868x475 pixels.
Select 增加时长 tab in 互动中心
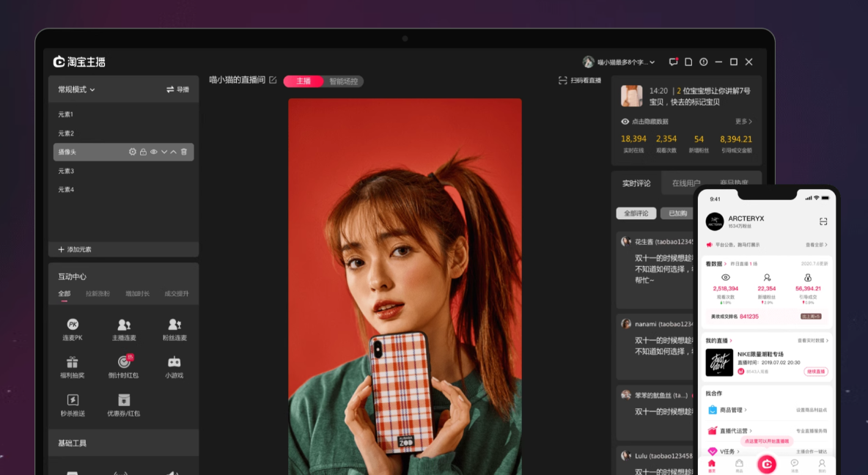click(137, 293)
